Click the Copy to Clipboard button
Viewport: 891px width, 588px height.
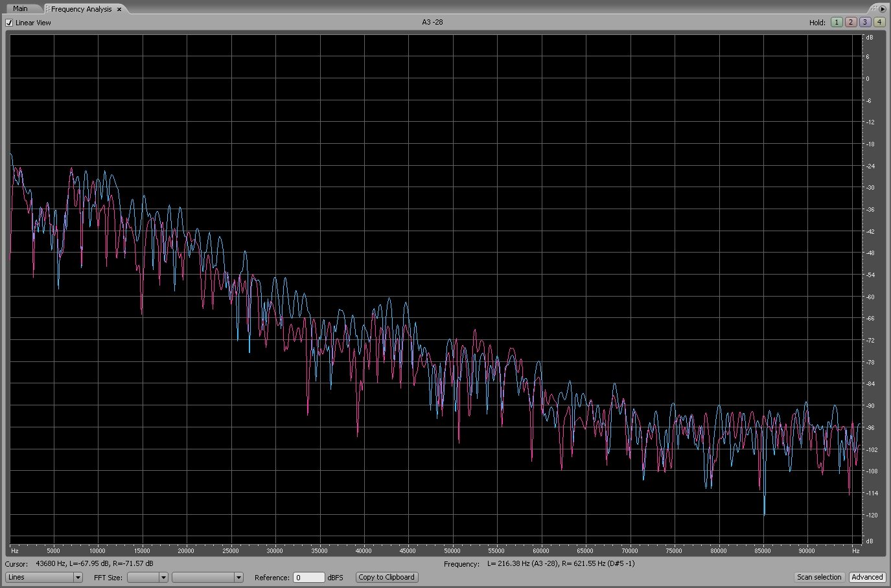[x=386, y=577]
